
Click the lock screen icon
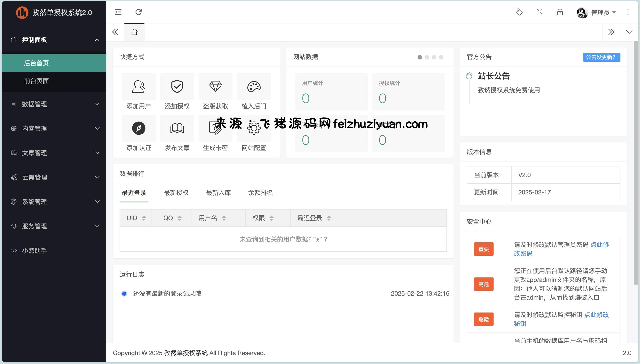[560, 12]
